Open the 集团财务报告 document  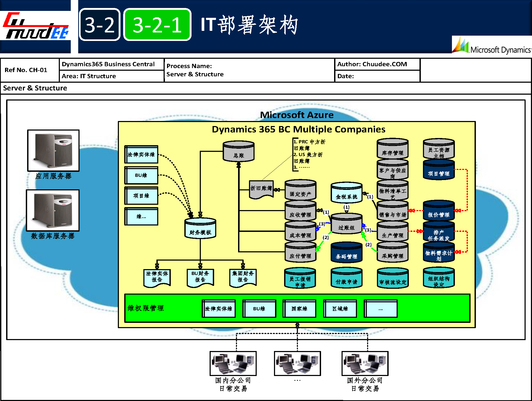click(x=243, y=277)
